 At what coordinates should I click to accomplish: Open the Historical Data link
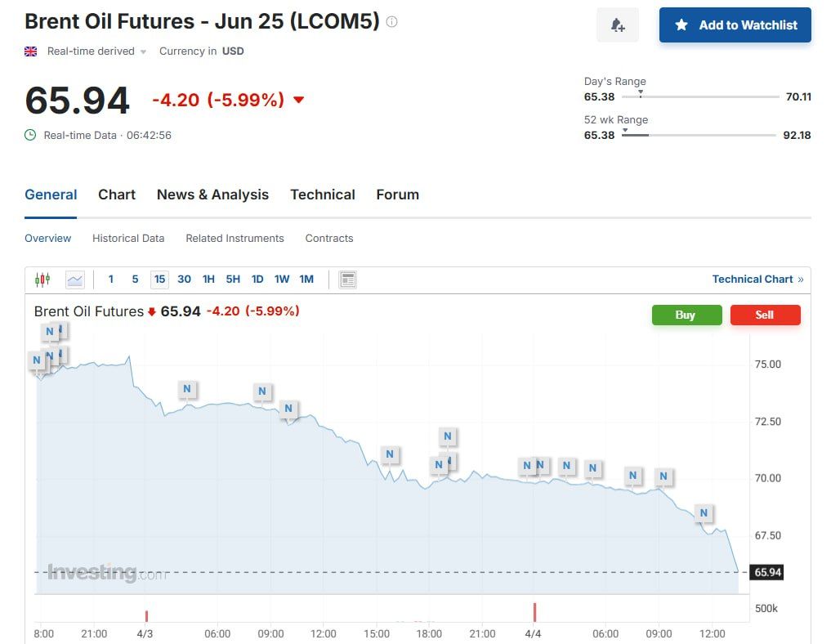tap(128, 239)
